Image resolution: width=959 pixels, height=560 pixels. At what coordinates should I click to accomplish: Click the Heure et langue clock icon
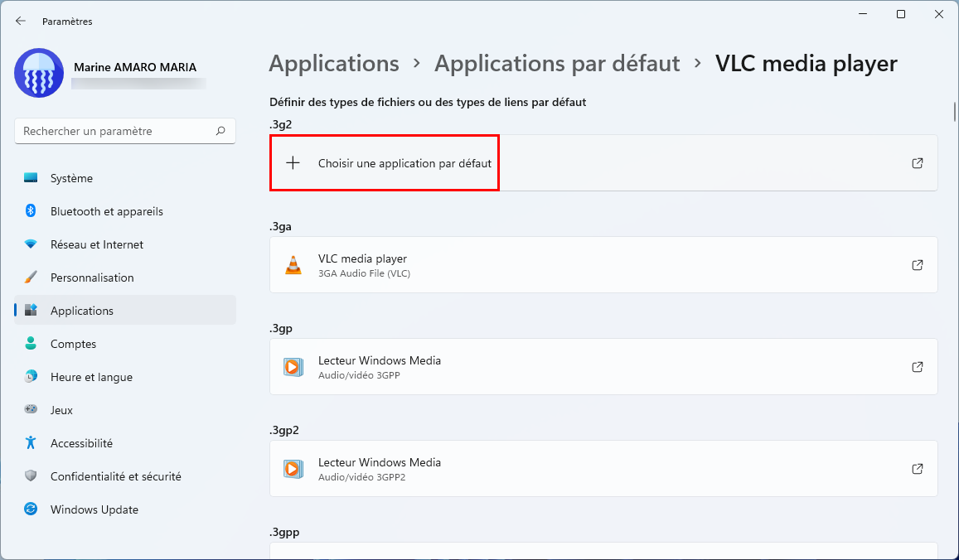tap(31, 376)
